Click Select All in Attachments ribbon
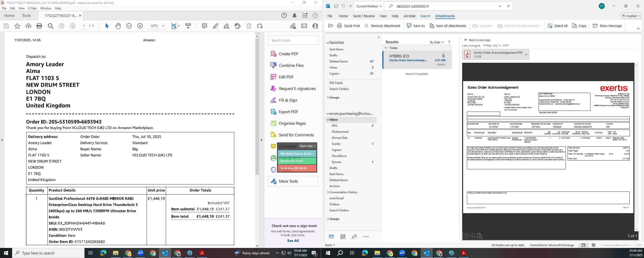 (557, 26)
